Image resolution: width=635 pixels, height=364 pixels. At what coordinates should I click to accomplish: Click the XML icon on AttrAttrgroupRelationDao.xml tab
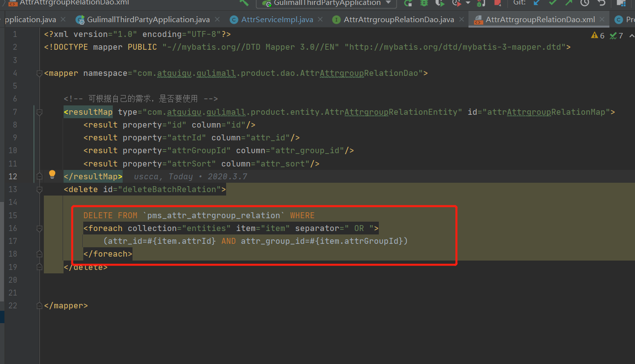(x=478, y=20)
